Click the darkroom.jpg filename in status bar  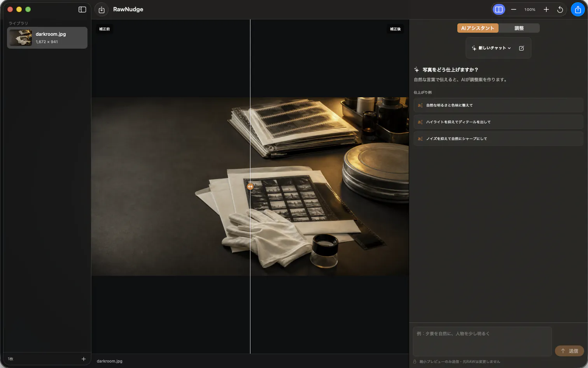(x=110, y=361)
